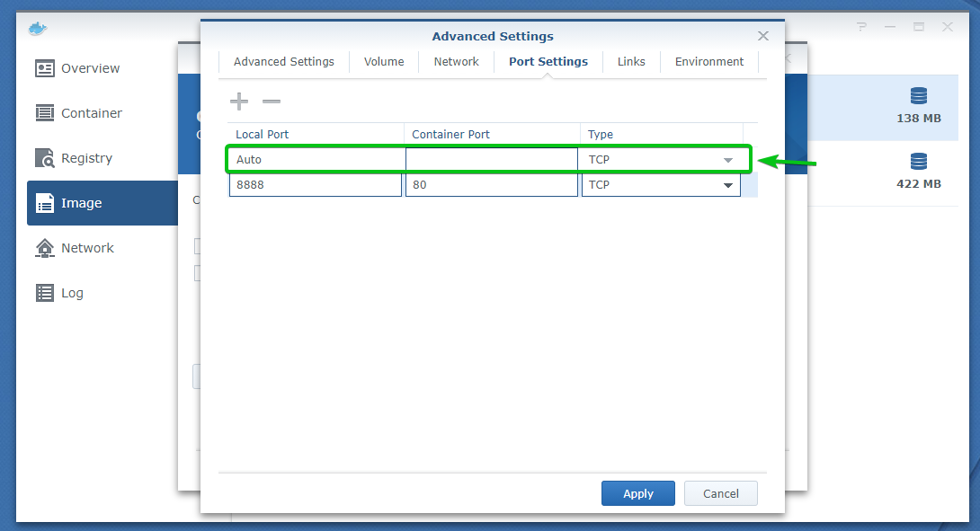
Task: Open Overview from the sidebar
Action: (90, 68)
